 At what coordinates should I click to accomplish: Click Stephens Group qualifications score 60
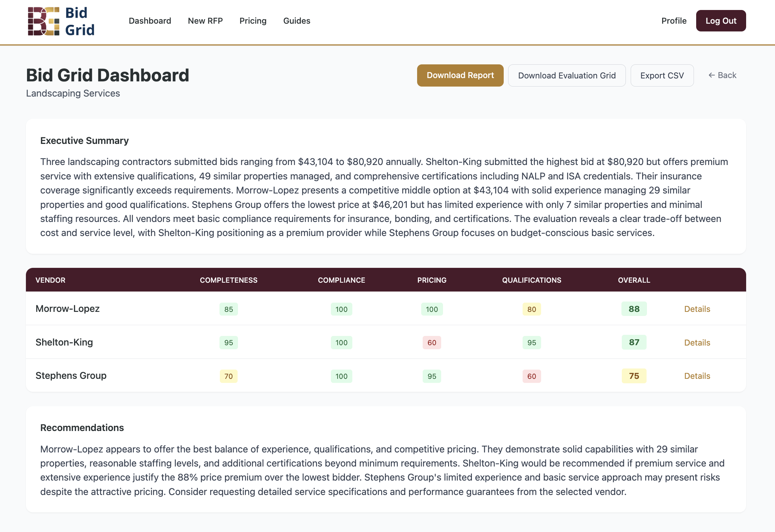[531, 376]
